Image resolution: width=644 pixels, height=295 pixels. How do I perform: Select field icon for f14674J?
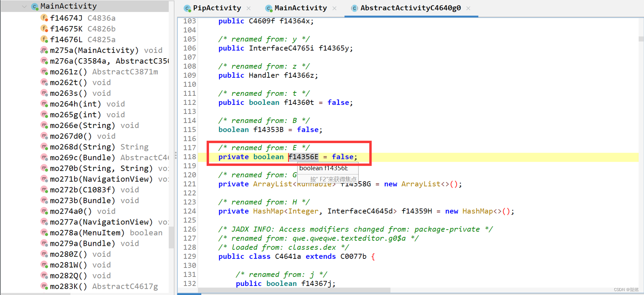coord(44,18)
